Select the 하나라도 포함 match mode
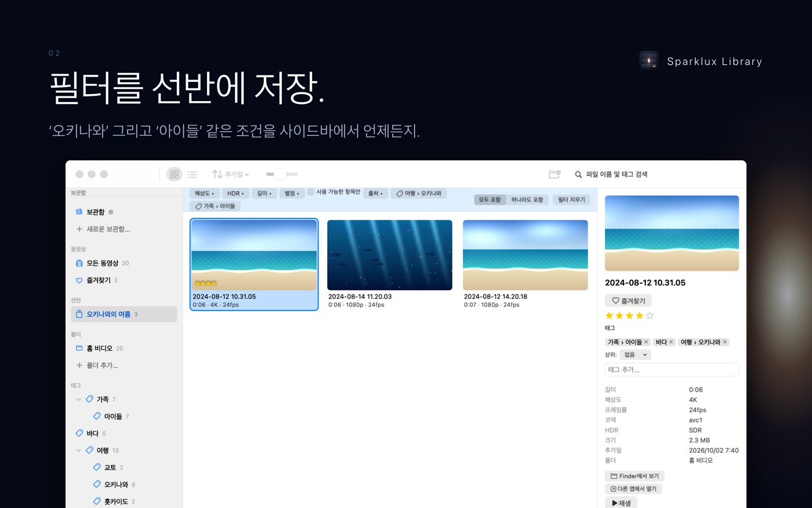This screenshot has height=508, width=812. [527, 200]
